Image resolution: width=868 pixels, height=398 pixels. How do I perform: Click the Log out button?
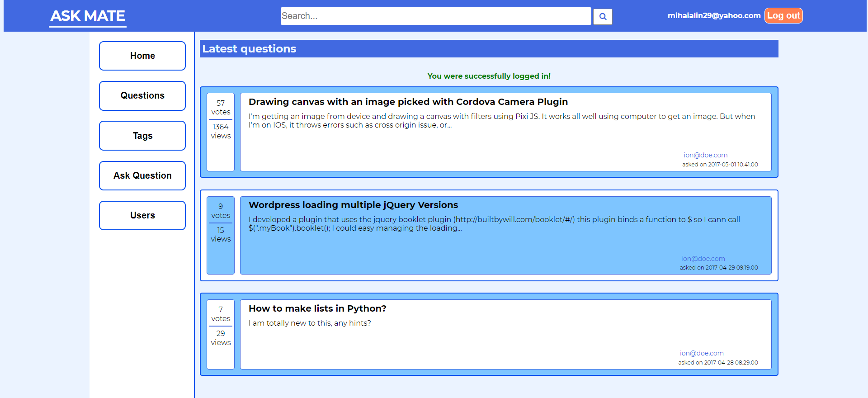783,15
